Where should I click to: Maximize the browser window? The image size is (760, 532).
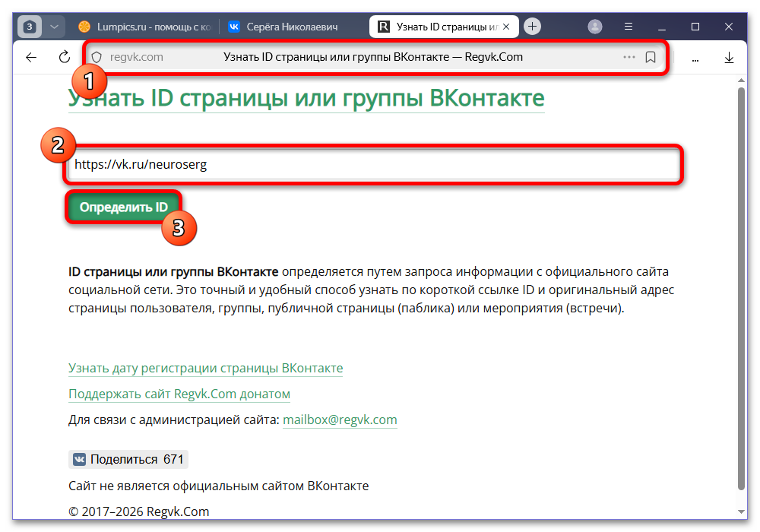(695, 27)
